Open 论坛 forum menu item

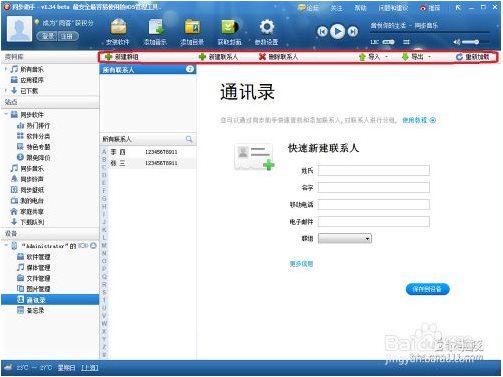point(309,8)
